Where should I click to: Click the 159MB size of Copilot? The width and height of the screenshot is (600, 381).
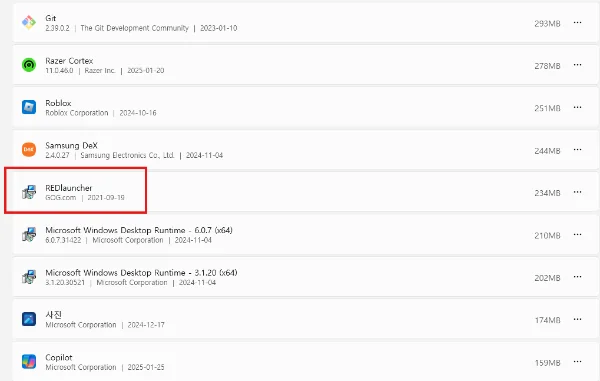(548, 363)
